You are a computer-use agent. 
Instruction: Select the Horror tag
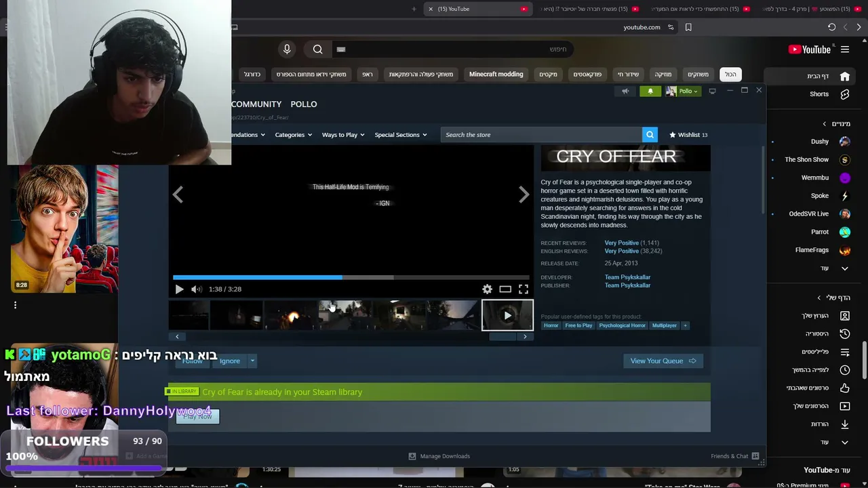pos(551,325)
